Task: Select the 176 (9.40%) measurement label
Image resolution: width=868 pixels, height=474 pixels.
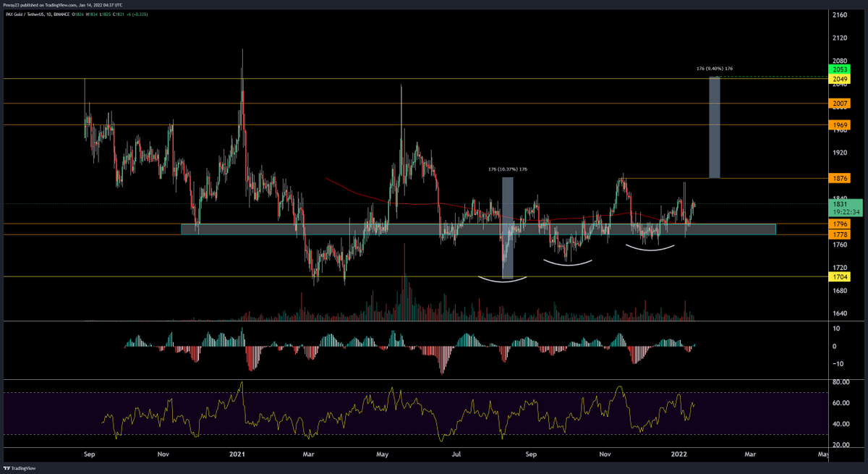Action: [713, 67]
